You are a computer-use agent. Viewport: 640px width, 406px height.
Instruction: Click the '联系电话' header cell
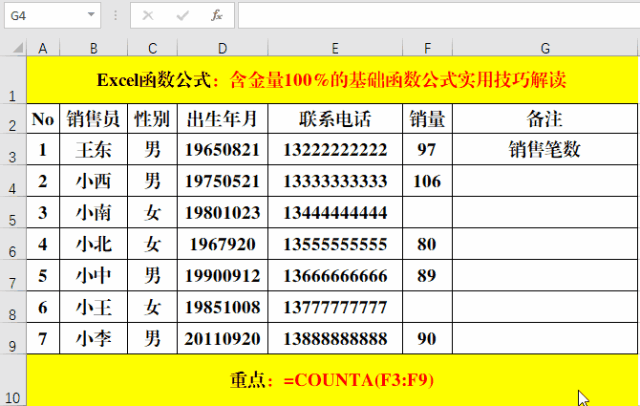[335, 119]
